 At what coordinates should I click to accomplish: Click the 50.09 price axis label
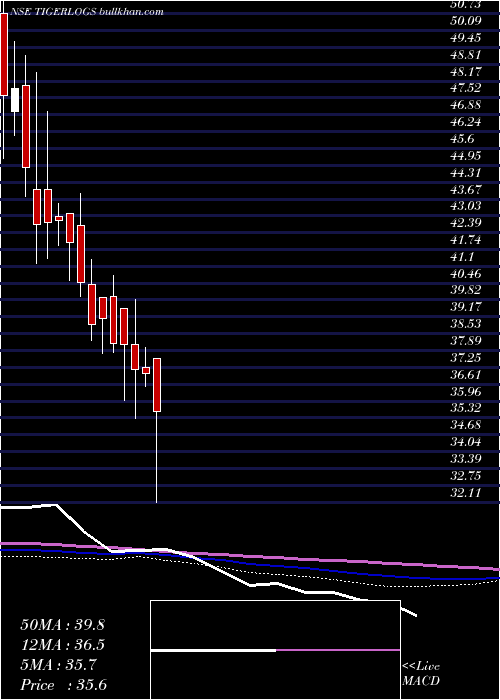(x=466, y=21)
